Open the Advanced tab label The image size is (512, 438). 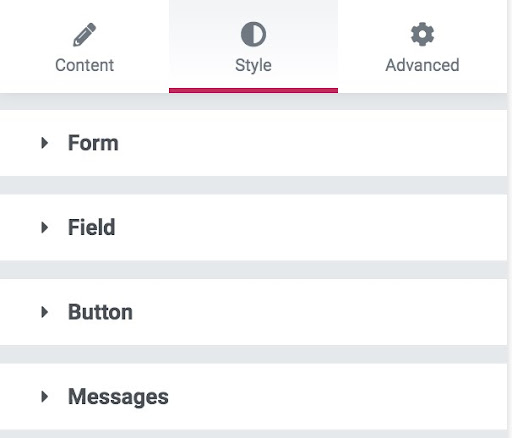point(422,65)
